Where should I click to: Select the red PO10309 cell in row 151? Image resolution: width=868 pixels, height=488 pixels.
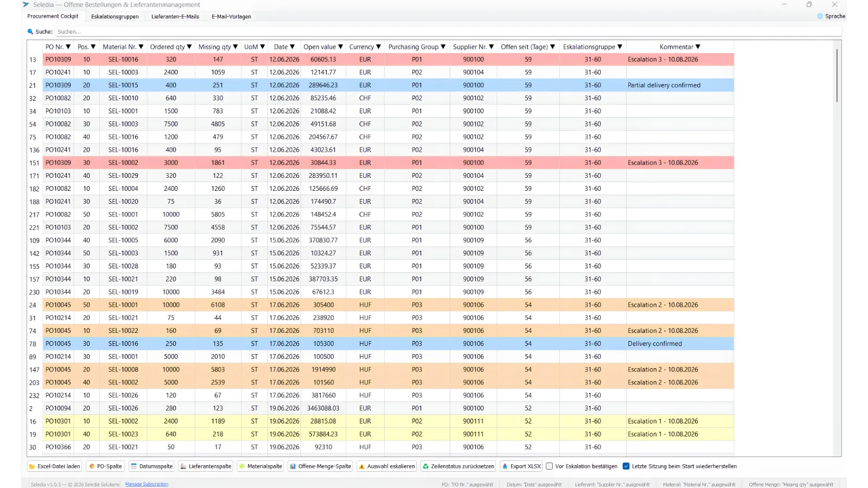coord(58,163)
